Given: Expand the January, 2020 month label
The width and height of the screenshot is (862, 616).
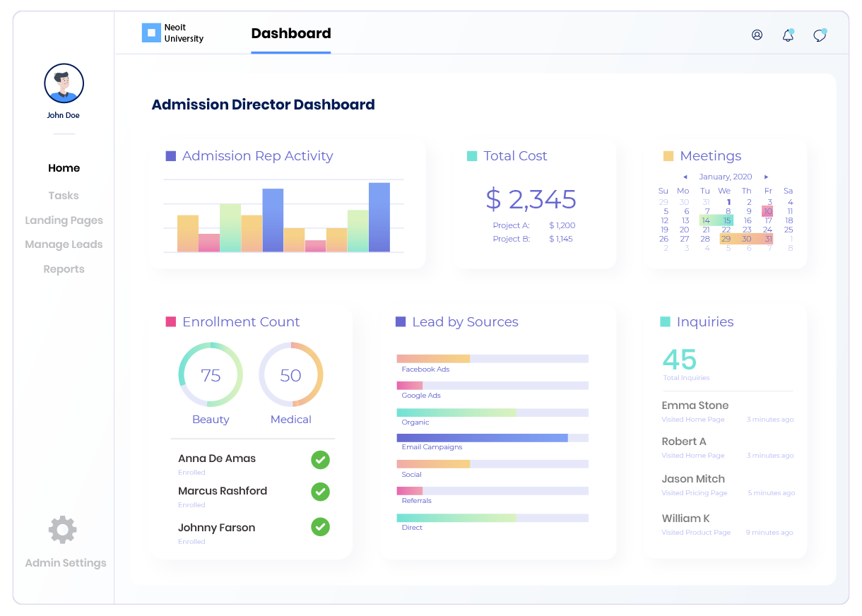Looking at the screenshot, I should coord(725,177).
